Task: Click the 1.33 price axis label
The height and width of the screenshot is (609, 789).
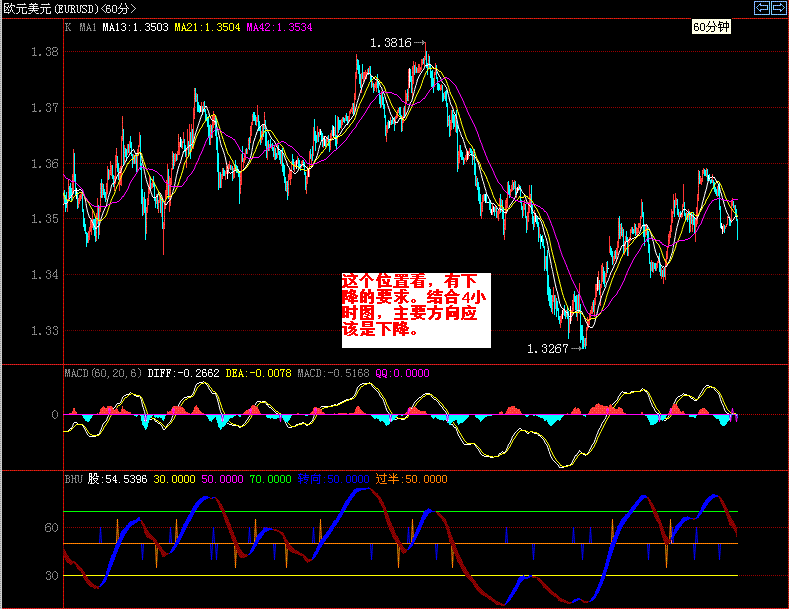Action: (x=44, y=330)
